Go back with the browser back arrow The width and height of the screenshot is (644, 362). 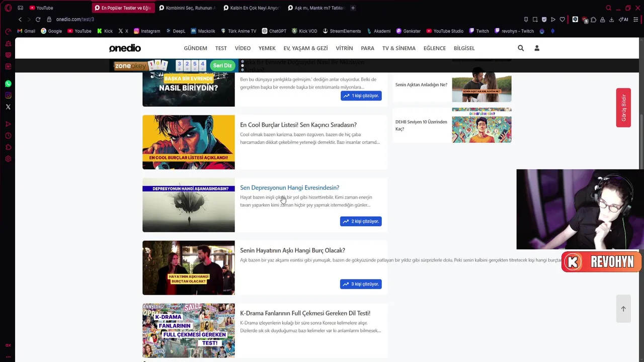pos(20,19)
